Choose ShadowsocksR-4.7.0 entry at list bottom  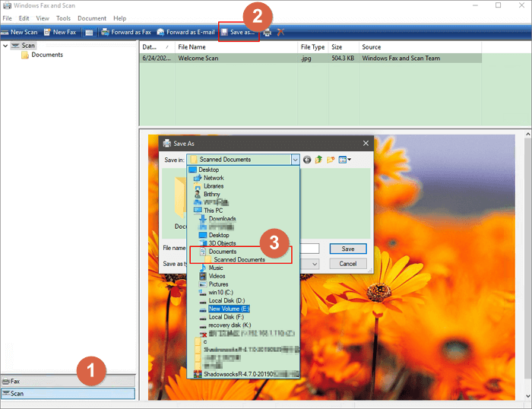click(246, 374)
